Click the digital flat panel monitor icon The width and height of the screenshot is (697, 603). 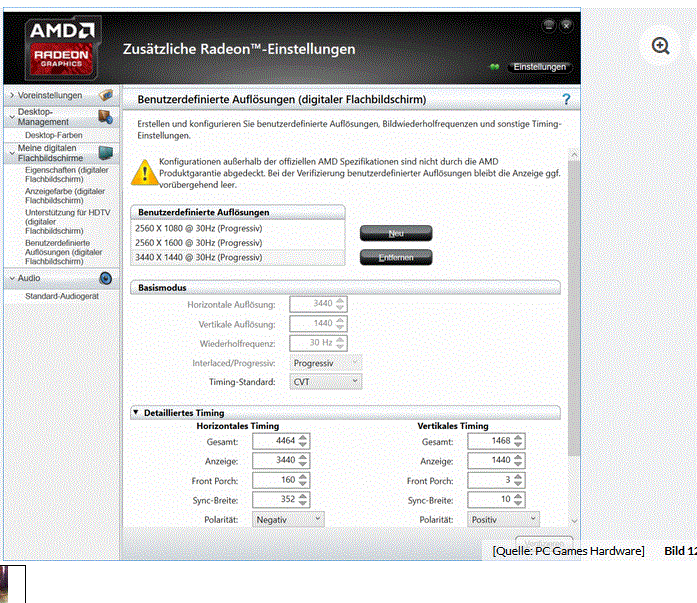pyautogui.click(x=106, y=153)
